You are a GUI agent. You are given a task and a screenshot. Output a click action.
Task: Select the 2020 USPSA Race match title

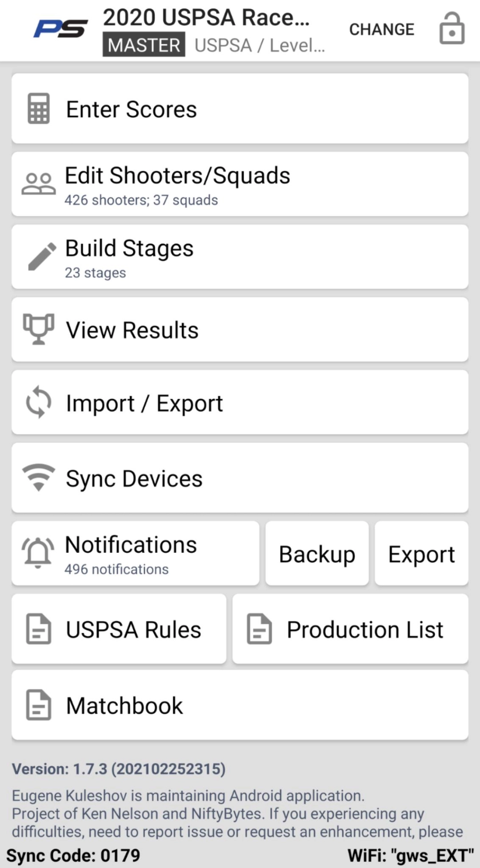206,18
